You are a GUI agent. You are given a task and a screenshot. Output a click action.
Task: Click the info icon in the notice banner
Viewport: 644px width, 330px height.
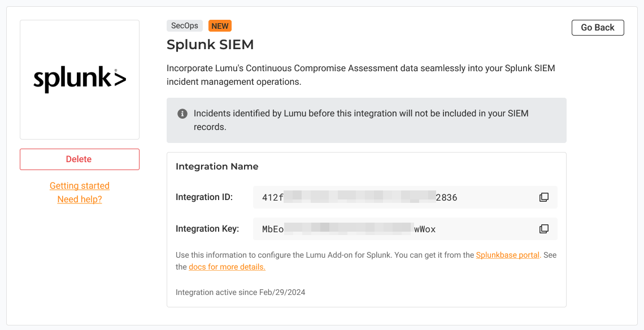tap(182, 114)
